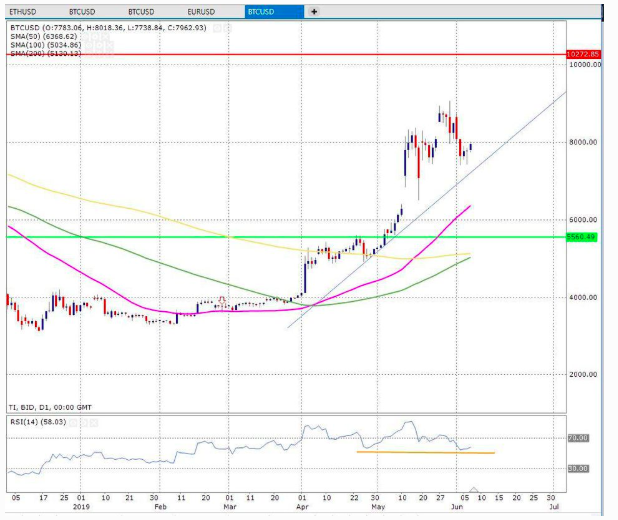Select the highlighted active BTCUSD tab
618x520 pixels.
pos(272,12)
